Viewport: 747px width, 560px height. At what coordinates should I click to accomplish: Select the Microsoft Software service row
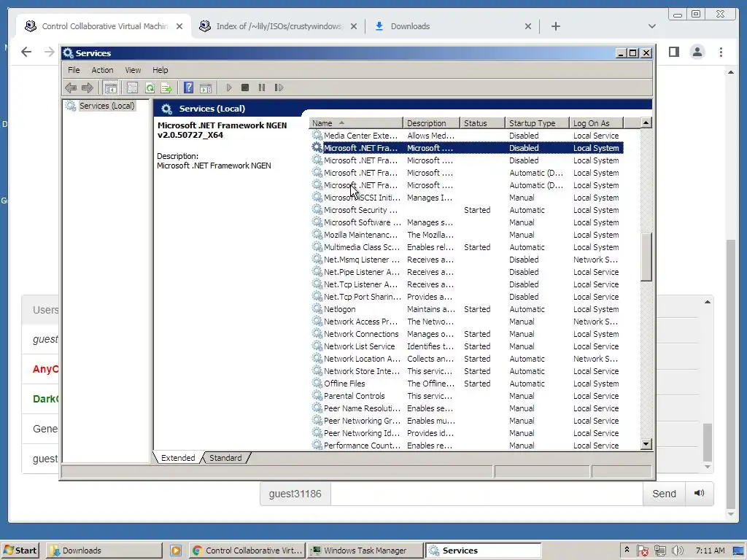pyautogui.click(x=467, y=222)
